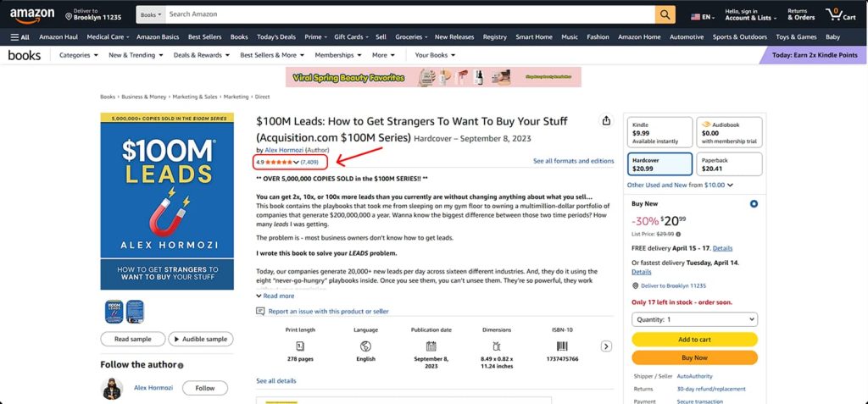Select the Paperback $20.41 format
868x404 pixels.
tap(729, 163)
